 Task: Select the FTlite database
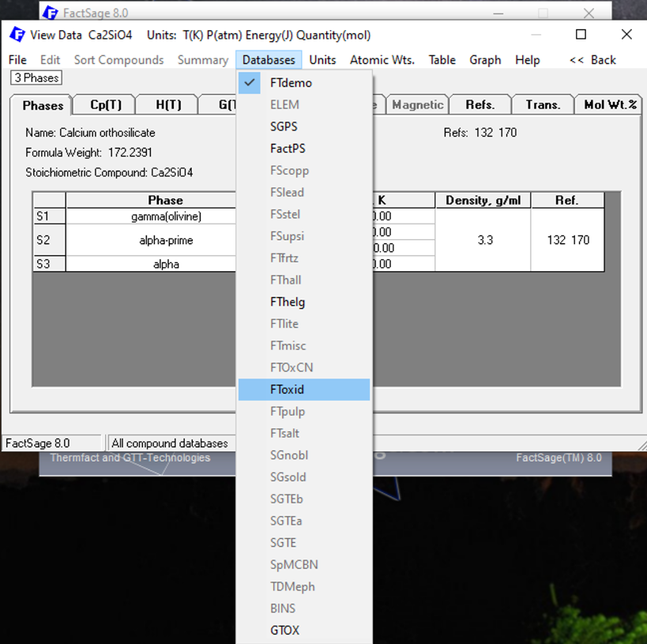pyautogui.click(x=304, y=324)
